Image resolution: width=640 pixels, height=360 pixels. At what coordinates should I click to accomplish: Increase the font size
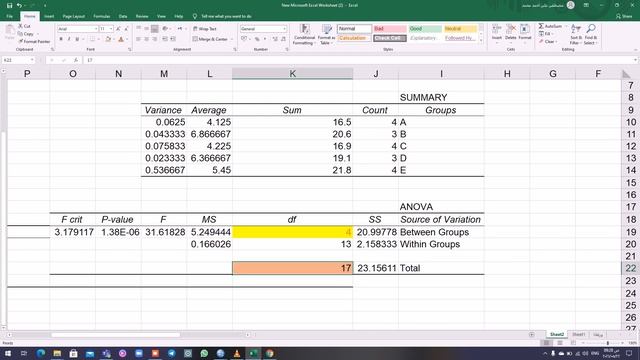[x=118, y=29]
